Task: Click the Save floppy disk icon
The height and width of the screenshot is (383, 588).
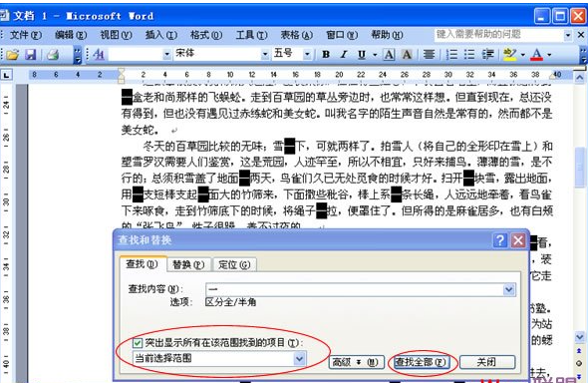Action: click(x=30, y=55)
